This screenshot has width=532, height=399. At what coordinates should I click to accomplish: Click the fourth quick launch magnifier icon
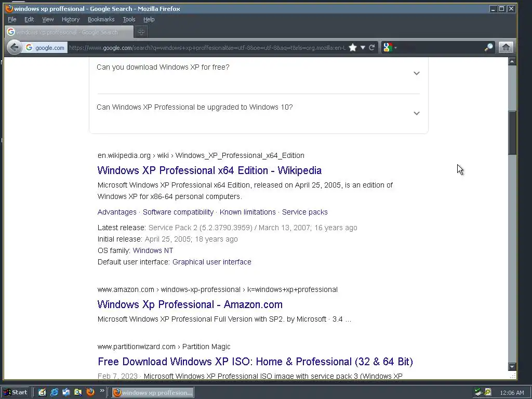pyautogui.click(x=78, y=392)
